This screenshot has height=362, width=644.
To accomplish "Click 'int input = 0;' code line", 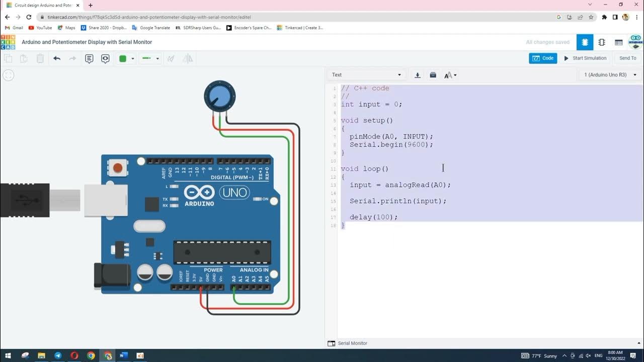I will tap(371, 105).
